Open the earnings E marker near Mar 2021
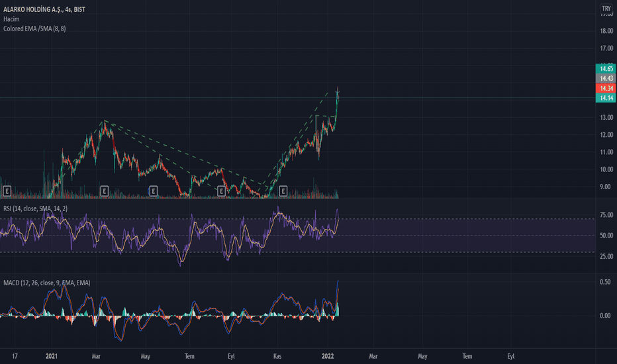 tap(105, 191)
